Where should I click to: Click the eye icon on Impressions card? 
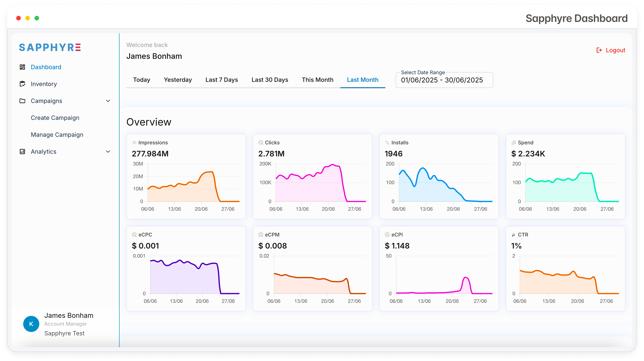pos(134,142)
